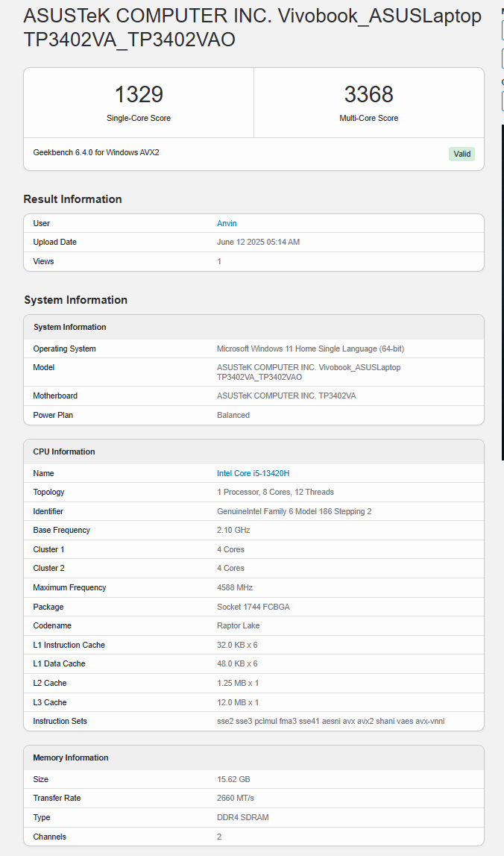The image size is (504, 856).
Task: Click the Channels row label
Action: click(x=50, y=837)
